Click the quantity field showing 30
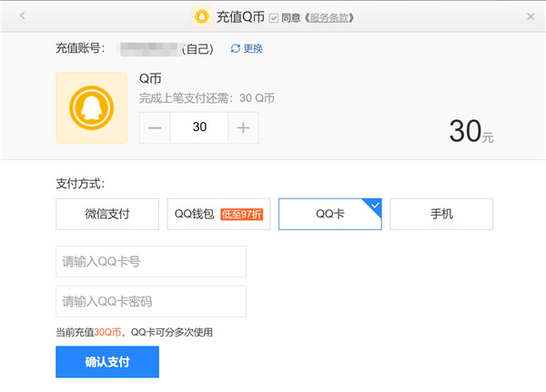The width and height of the screenshot is (546, 392). coord(199,127)
